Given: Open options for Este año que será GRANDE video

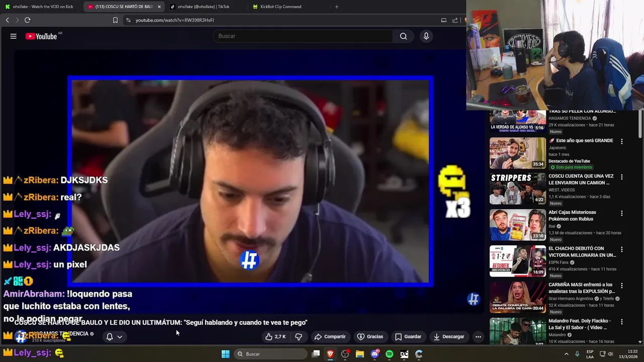Looking at the screenshot, I should [x=622, y=142].
